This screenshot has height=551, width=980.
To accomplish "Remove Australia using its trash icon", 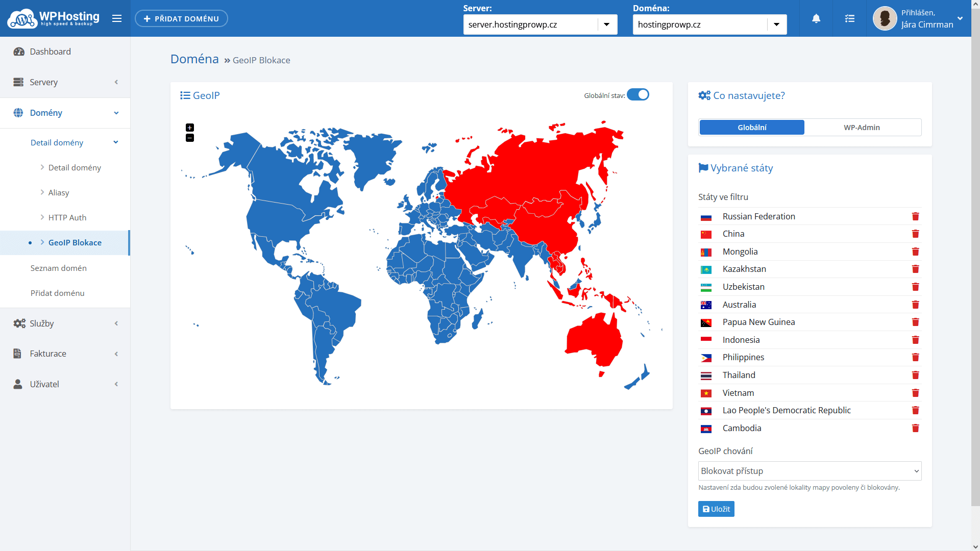I will coord(915,305).
